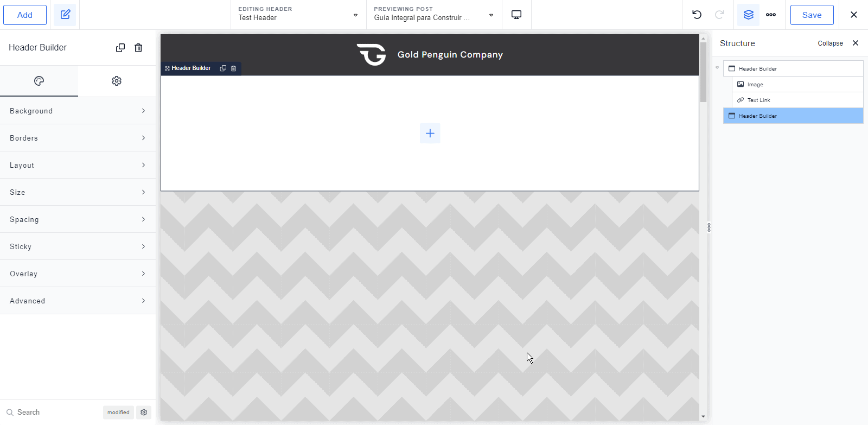Viewport: 868px width, 425px height.
Task: Click the undo icon
Action: [697, 15]
